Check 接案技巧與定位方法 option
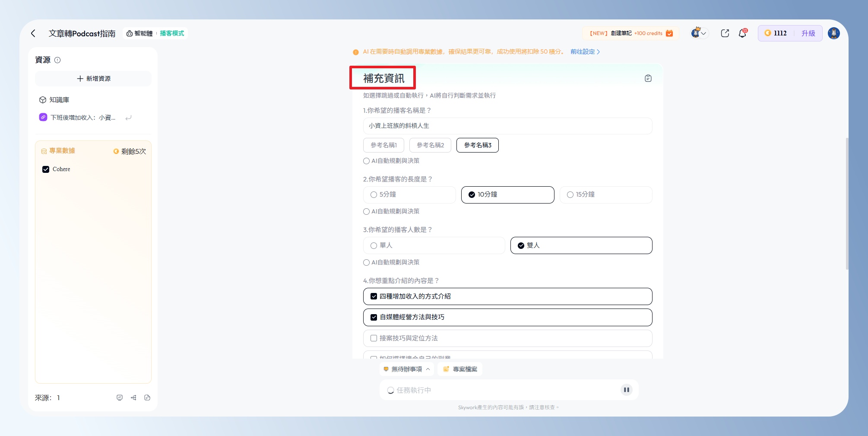 374,338
